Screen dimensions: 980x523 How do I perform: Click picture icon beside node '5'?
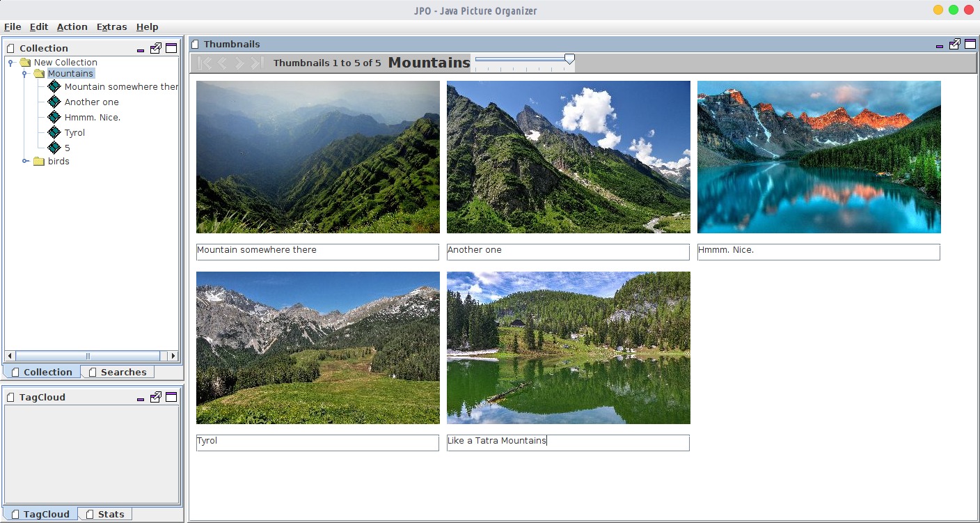point(54,148)
